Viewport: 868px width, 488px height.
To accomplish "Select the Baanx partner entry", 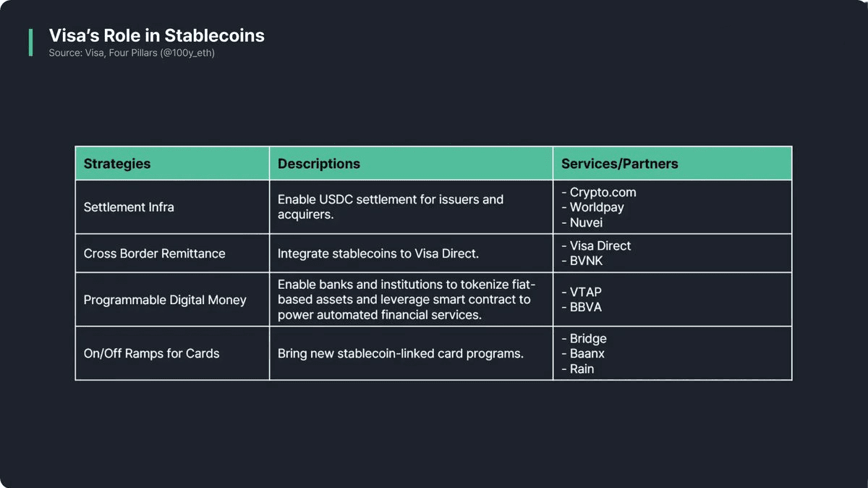I will [x=587, y=353].
